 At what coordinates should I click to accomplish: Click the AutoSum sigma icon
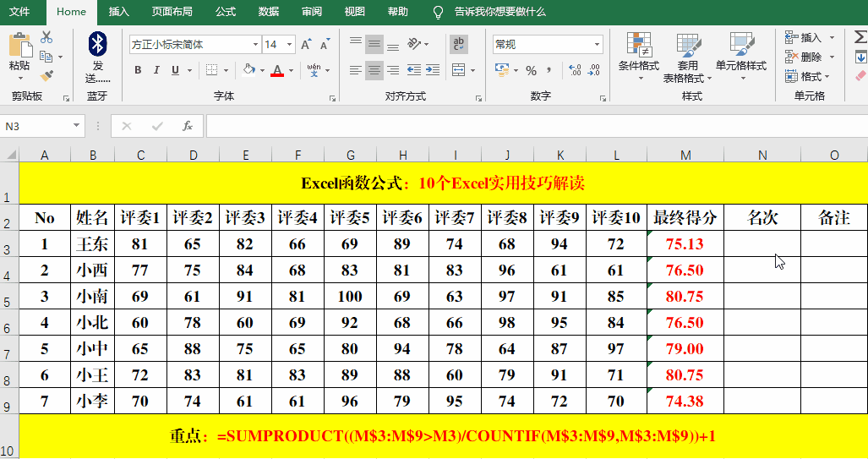860,37
